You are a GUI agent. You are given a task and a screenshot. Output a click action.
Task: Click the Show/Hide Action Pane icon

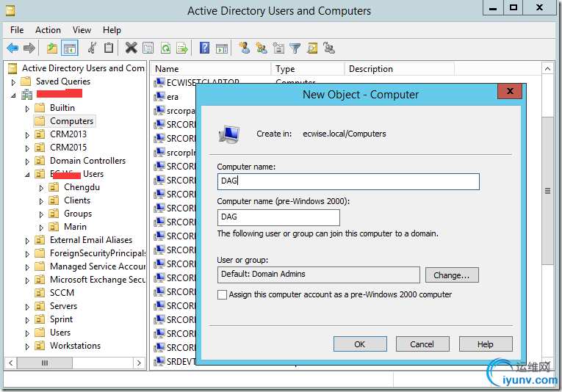pos(222,48)
